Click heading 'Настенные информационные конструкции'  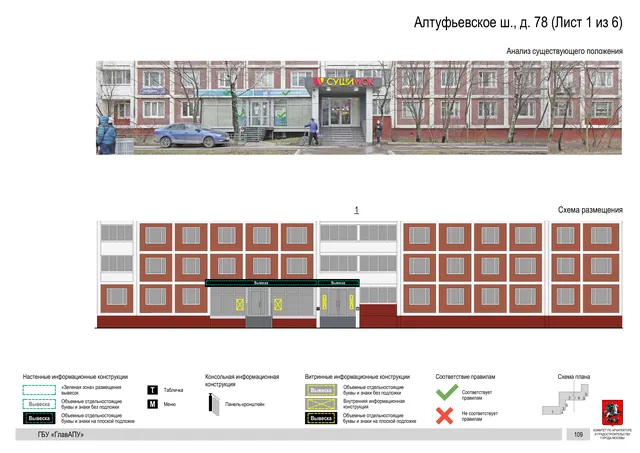75,377
